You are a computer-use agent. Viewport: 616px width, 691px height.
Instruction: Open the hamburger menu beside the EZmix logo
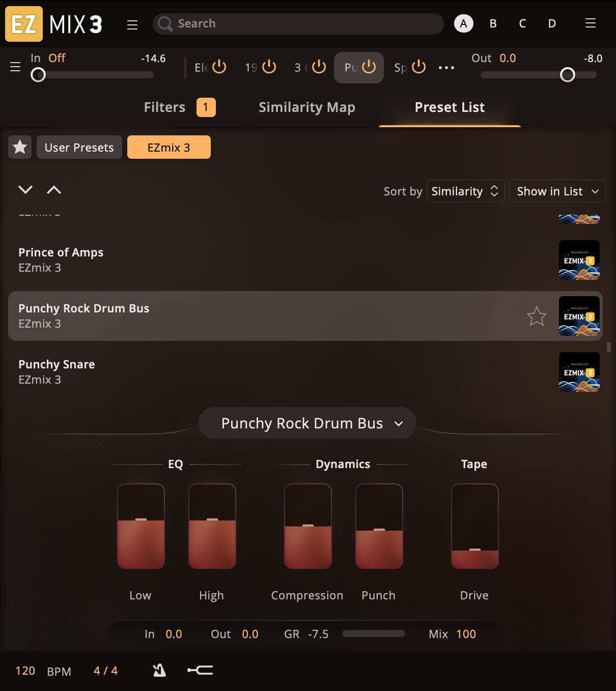(x=132, y=24)
